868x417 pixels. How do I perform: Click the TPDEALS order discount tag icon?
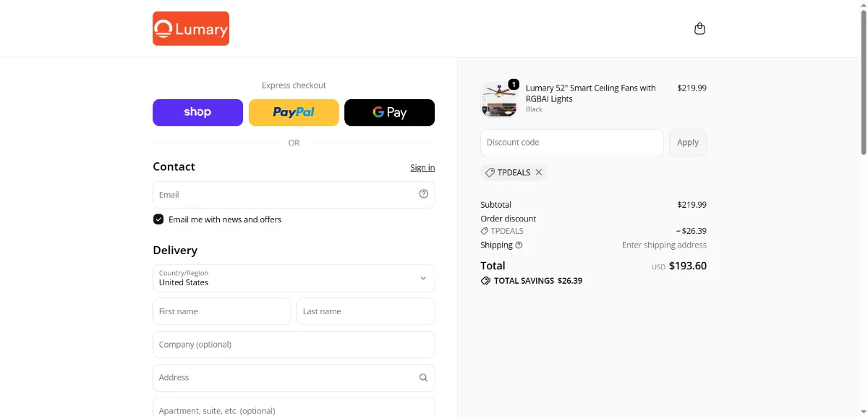click(485, 231)
